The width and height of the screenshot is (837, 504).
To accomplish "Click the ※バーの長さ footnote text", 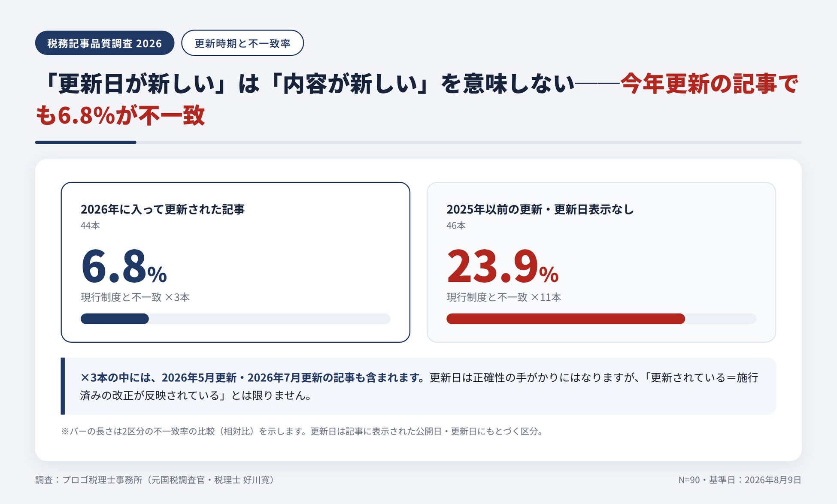I will coord(303,431).
